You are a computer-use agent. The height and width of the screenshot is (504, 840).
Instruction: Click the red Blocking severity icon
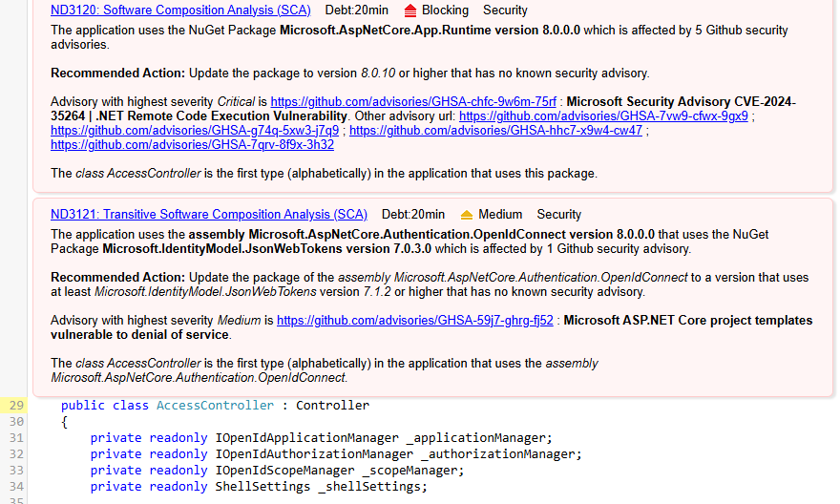click(x=410, y=10)
